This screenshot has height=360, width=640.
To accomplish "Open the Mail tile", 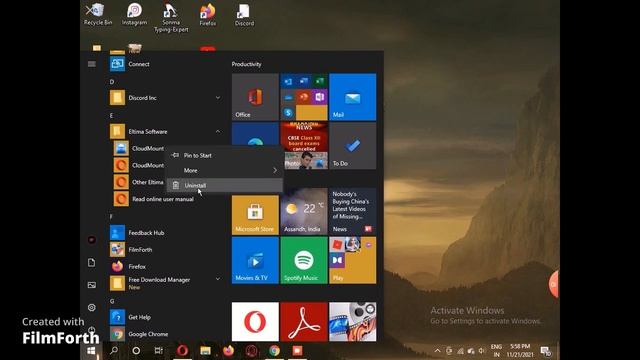I will point(353,97).
